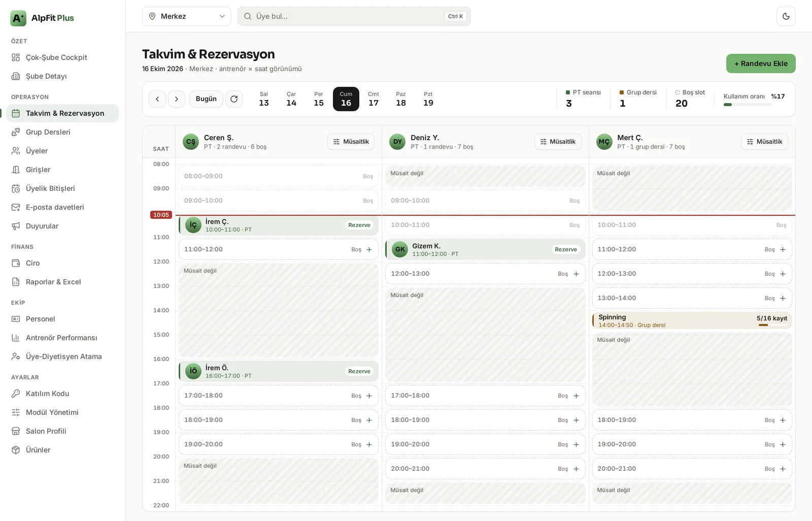
Task: Select the Çar 14 day tab
Action: click(291, 99)
